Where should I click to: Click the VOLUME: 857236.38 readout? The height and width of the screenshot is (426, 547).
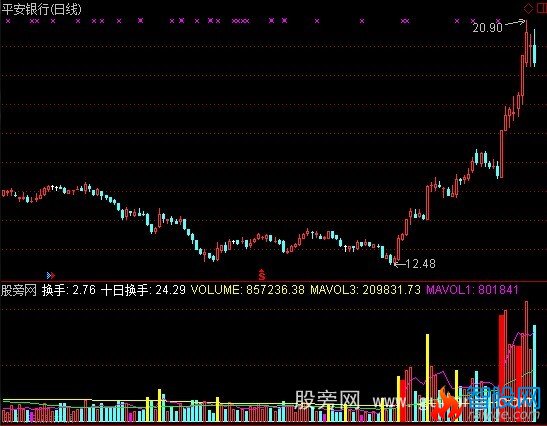click(247, 290)
